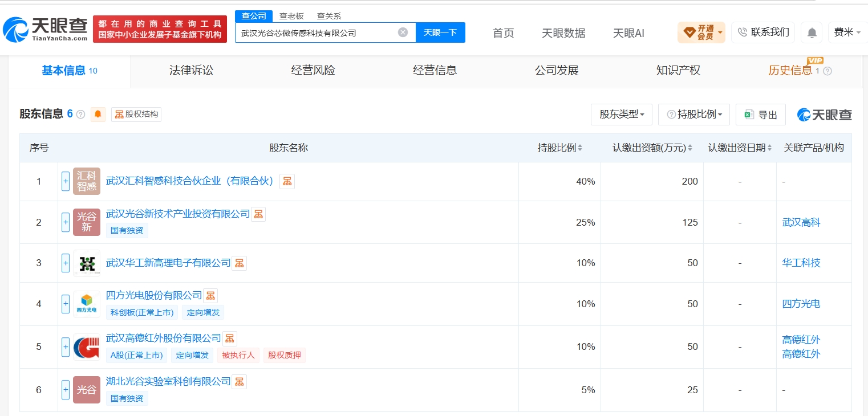
Task: Open the 四方光电股份有限公司 shareholder link
Action: coord(154,295)
